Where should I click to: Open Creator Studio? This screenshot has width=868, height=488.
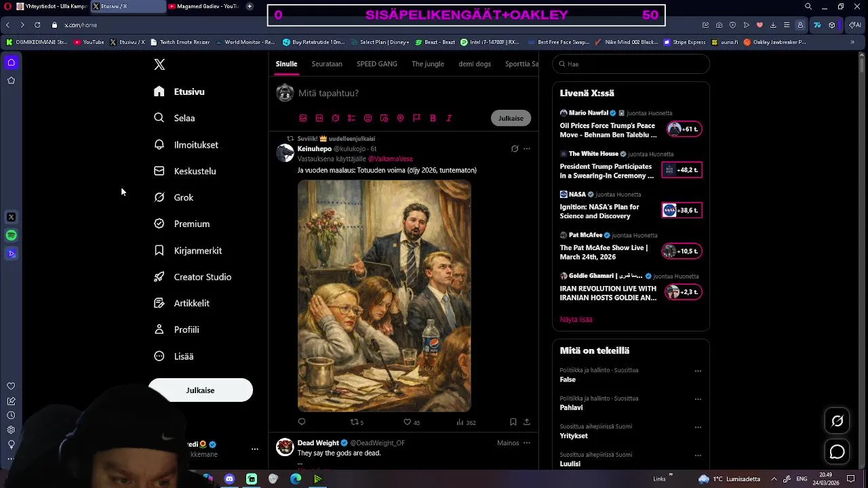[193, 277]
